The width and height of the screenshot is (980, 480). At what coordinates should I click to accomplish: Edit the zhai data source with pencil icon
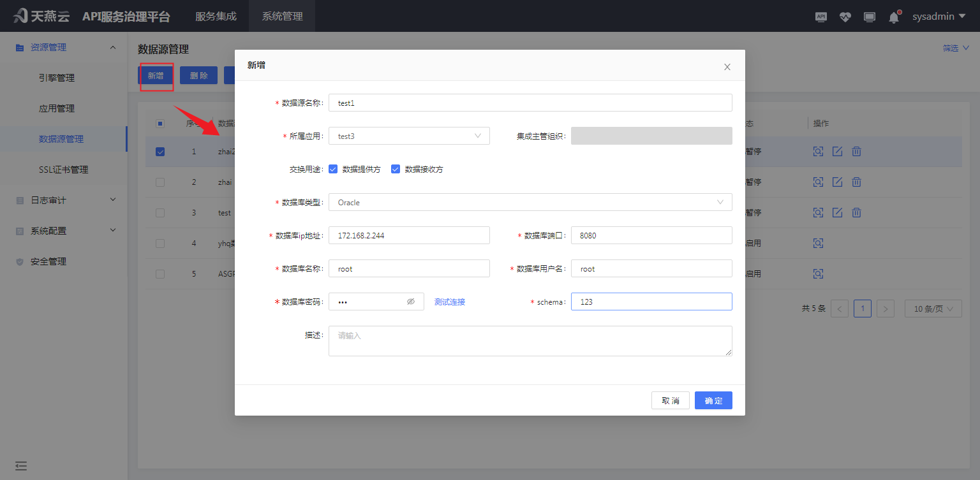[837, 182]
